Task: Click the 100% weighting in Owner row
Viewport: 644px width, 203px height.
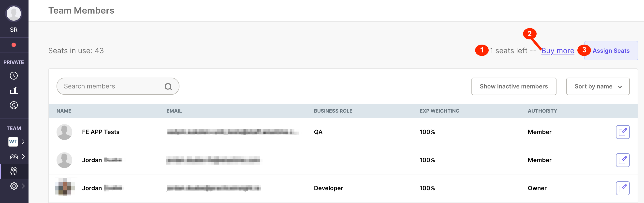Action: click(427, 188)
